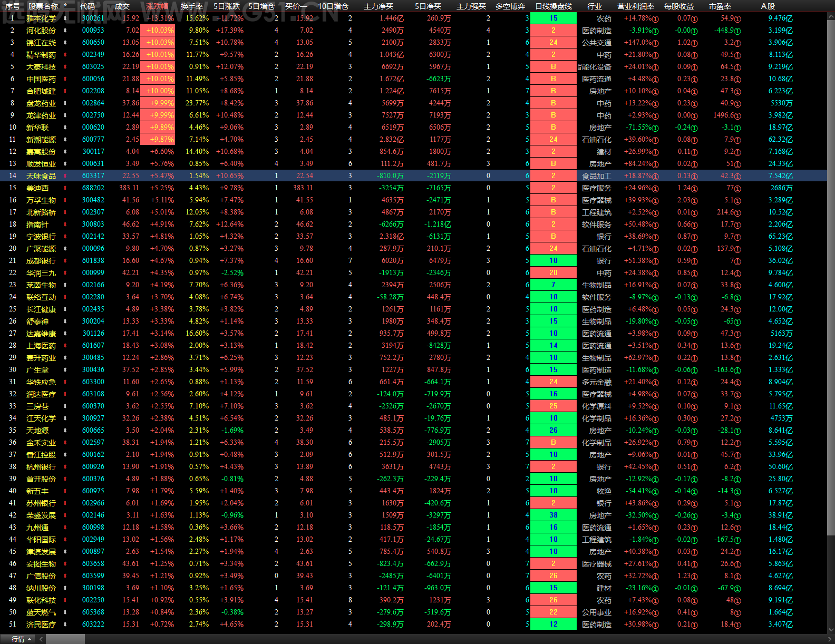Click the circled 1 after 济民医疗's +30.98%
835x644 pixels.
point(655,625)
